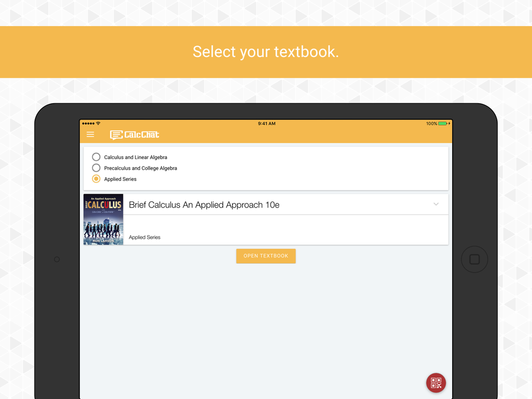The image size is (532, 399).
Task: Select the Applied Series radio button
Action: coord(96,179)
